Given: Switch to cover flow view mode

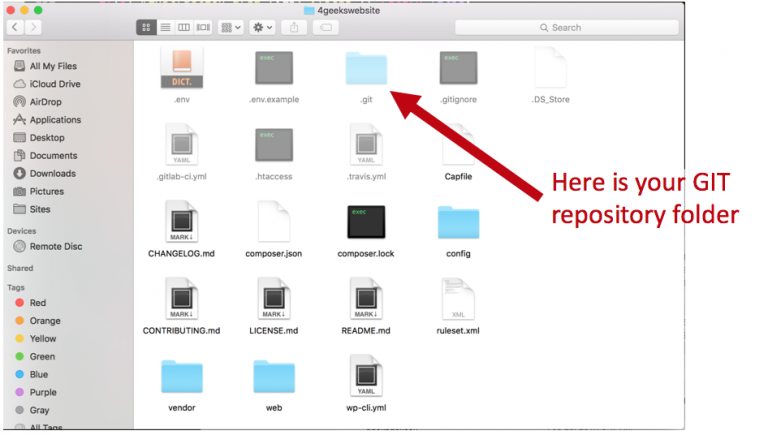Looking at the screenshot, I should click(x=203, y=27).
